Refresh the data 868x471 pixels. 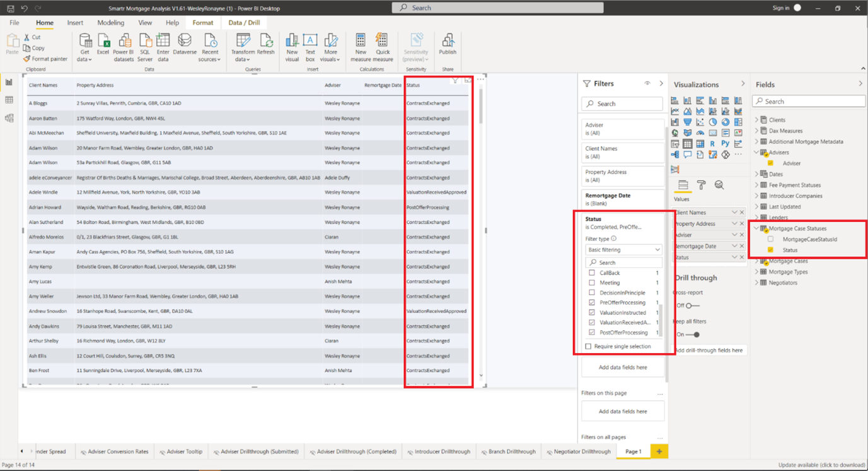(x=266, y=44)
